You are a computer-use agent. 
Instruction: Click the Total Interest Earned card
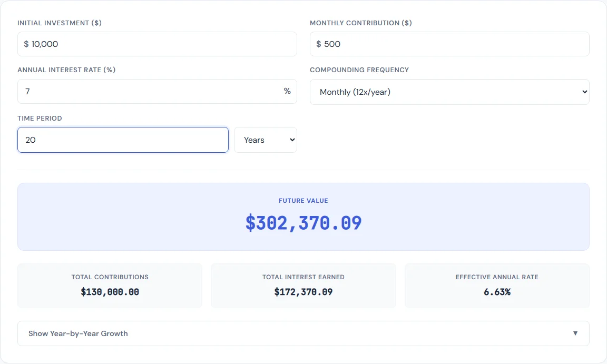point(303,284)
